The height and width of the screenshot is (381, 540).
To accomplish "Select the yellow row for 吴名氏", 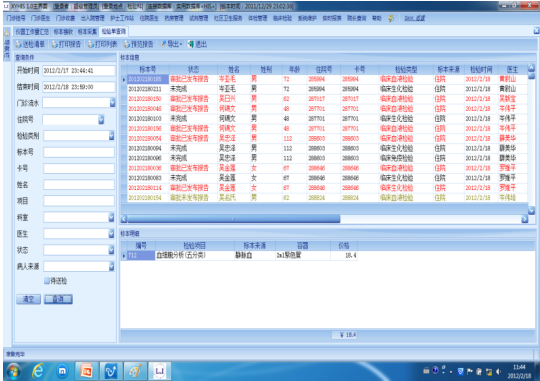I will point(324,198).
